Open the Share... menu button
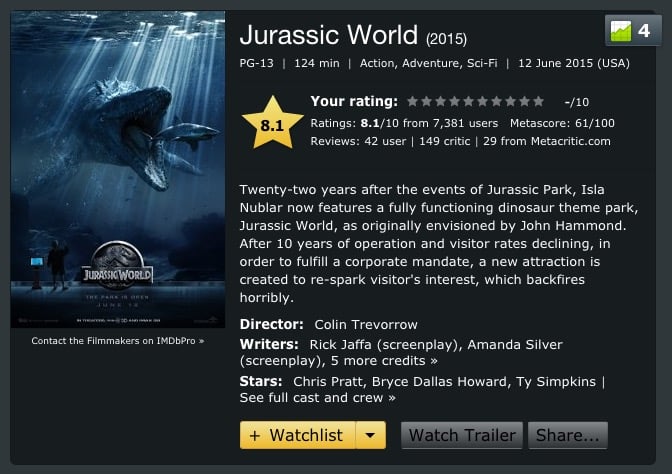672x474 pixels. [568, 435]
